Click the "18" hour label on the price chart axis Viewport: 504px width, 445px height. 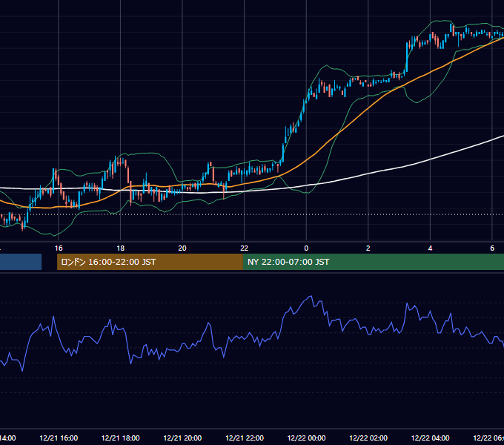point(121,248)
